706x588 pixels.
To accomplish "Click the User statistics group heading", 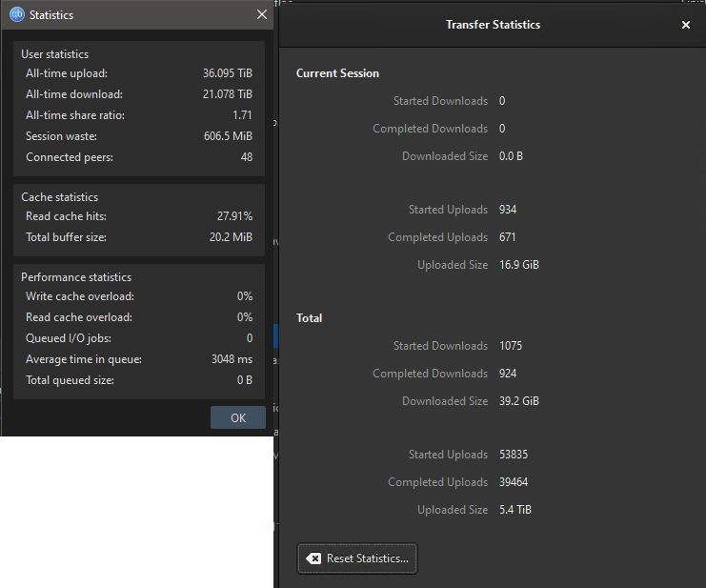I will tap(55, 54).
